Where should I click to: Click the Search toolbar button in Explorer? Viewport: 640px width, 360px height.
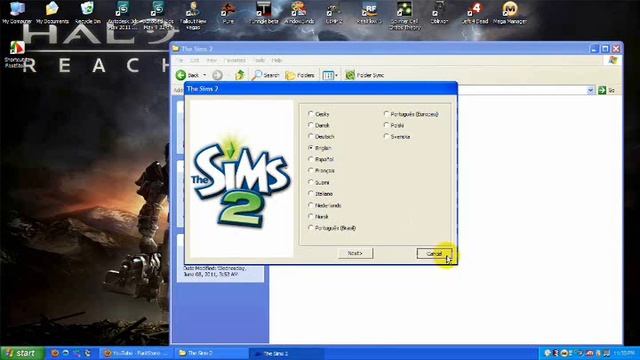point(266,75)
